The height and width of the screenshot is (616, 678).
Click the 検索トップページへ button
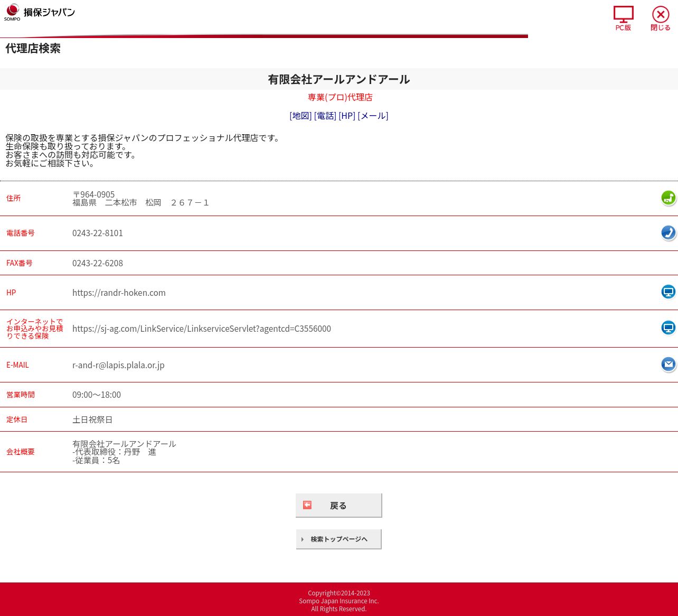click(x=338, y=539)
